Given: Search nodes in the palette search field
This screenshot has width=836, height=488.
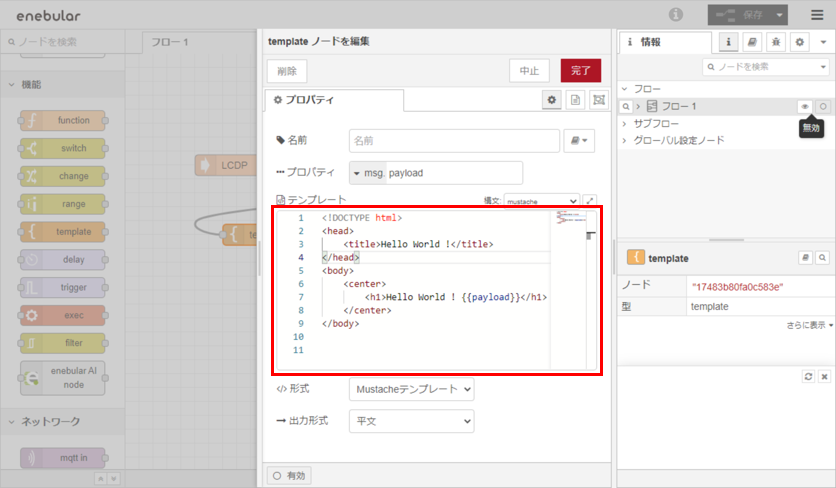Looking at the screenshot, I should click(x=63, y=42).
